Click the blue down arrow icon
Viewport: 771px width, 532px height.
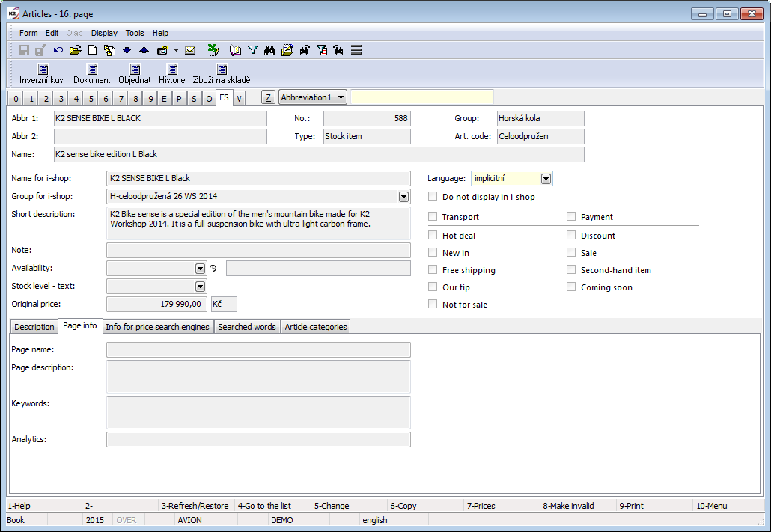[127, 51]
